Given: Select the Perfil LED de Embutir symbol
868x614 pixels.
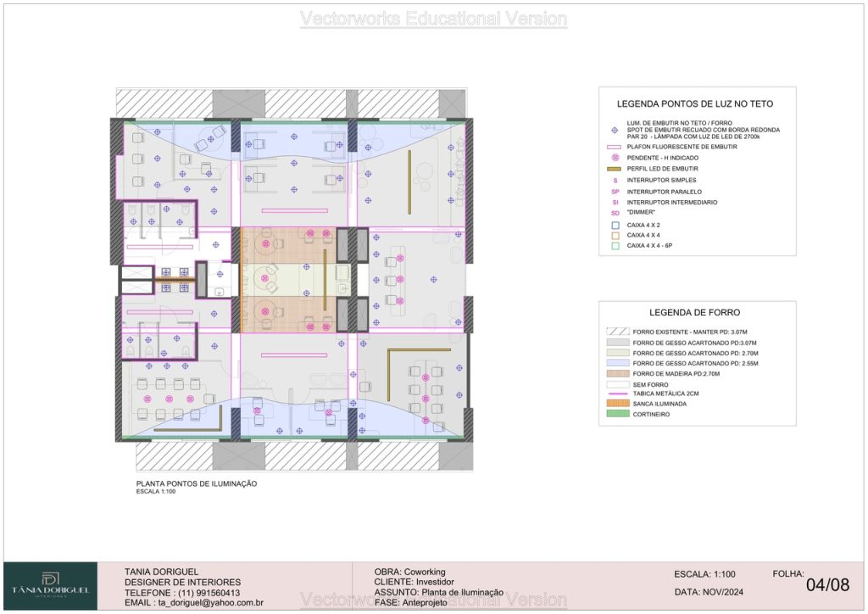Looking at the screenshot, I should [615, 169].
